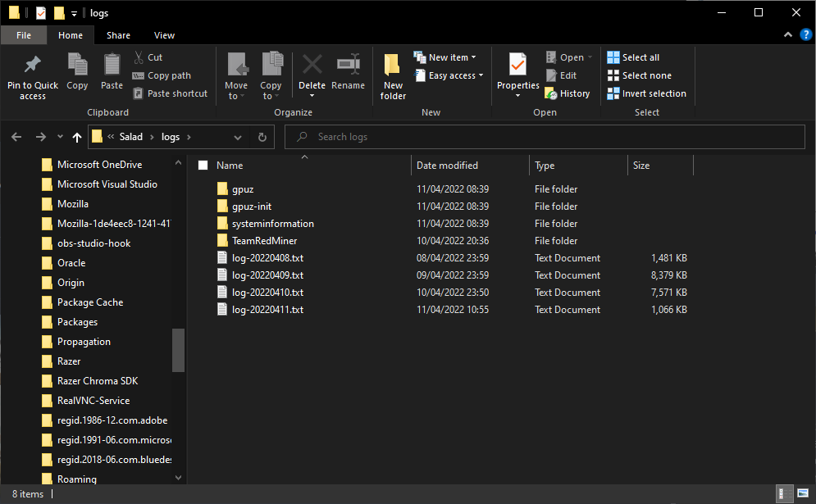Open RealVNC-Service in navigation pane
816x504 pixels.
tap(93, 401)
